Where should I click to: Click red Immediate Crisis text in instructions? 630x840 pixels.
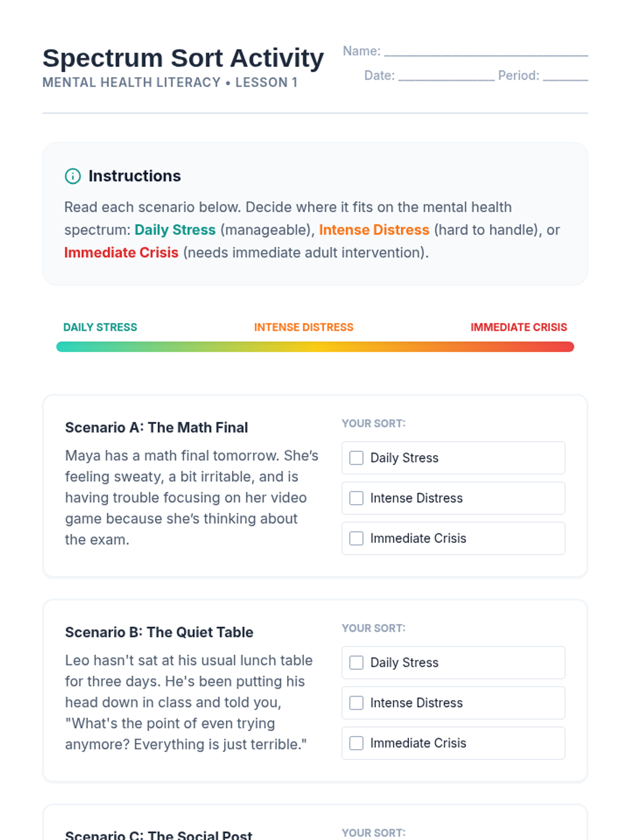coord(121,253)
